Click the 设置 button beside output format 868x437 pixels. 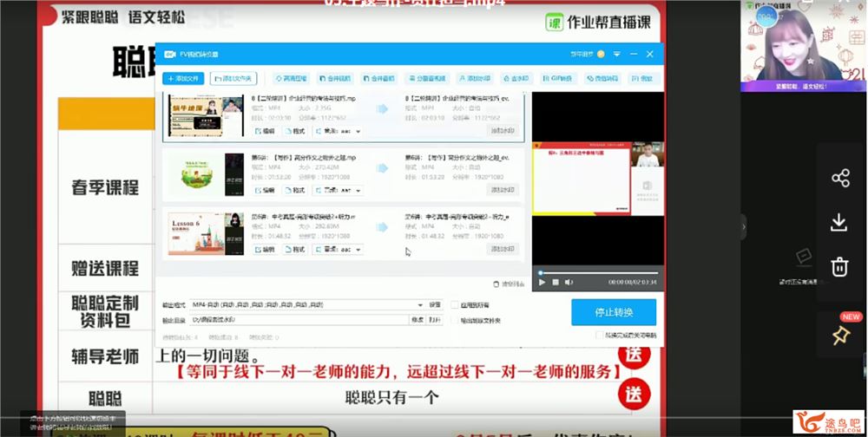[x=435, y=305]
